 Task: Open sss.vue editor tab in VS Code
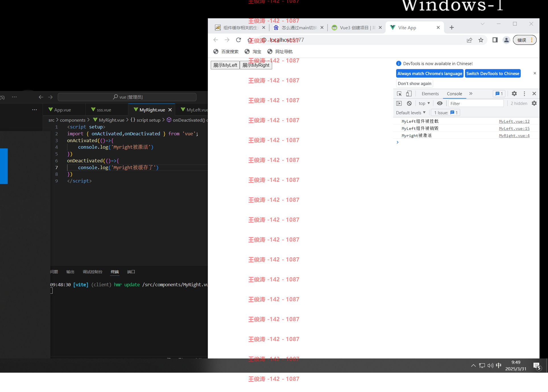pyautogui.click(x=107, y=110)
